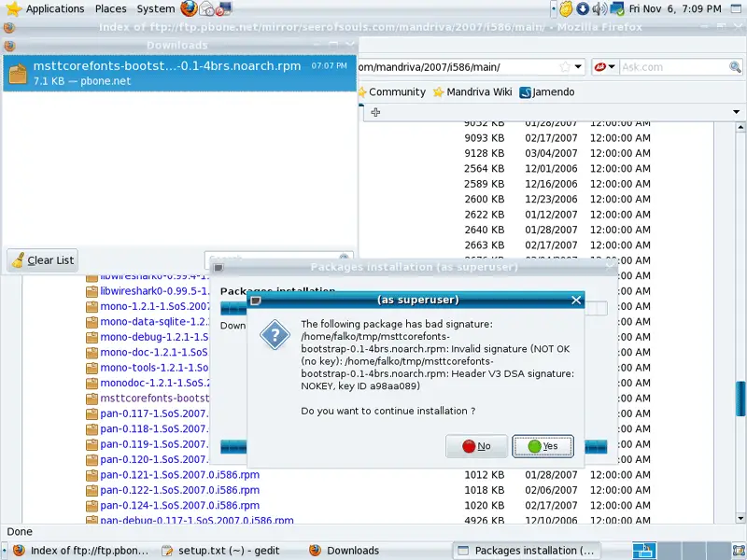The image size is (747, 560).
Task: Click the package icon beside mono-doc
Action: [92, 353]
